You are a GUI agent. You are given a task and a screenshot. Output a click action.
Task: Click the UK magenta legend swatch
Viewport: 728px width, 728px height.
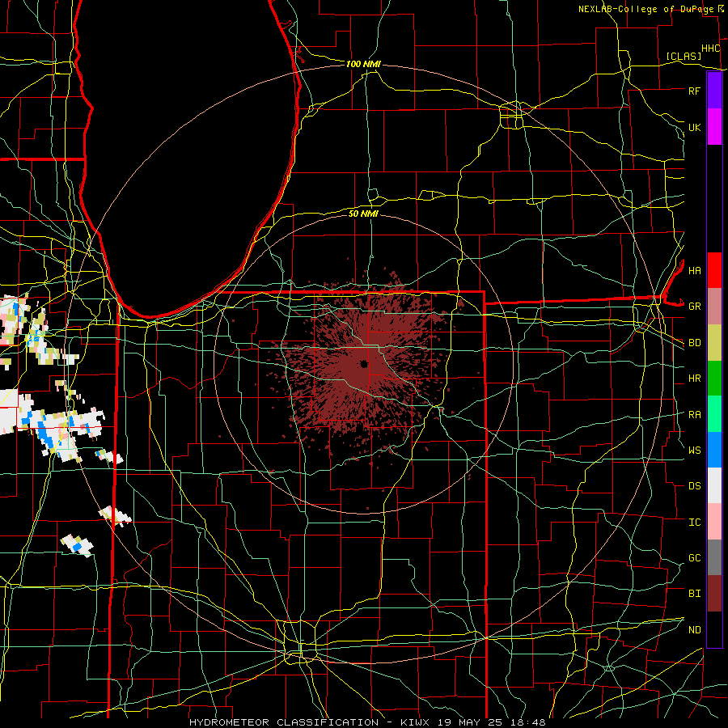click(714, 127)
